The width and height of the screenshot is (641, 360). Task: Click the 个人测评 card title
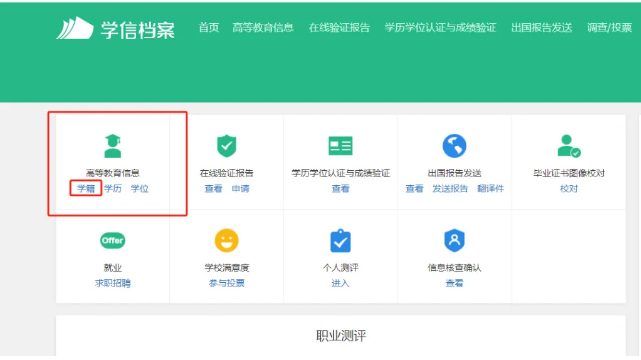[x=340, y=268]
